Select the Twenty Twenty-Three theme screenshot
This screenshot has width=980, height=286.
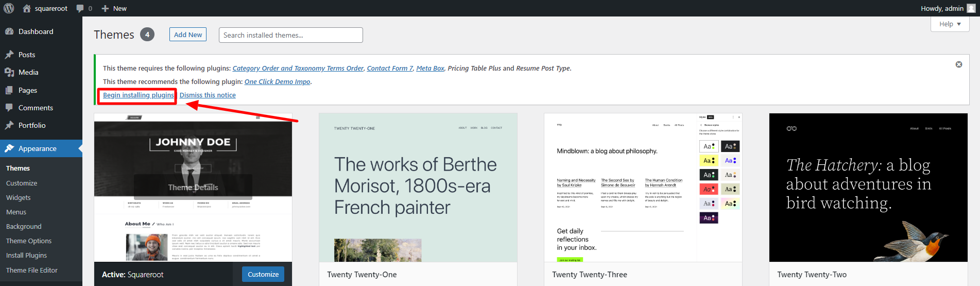(x=643, y=188)
